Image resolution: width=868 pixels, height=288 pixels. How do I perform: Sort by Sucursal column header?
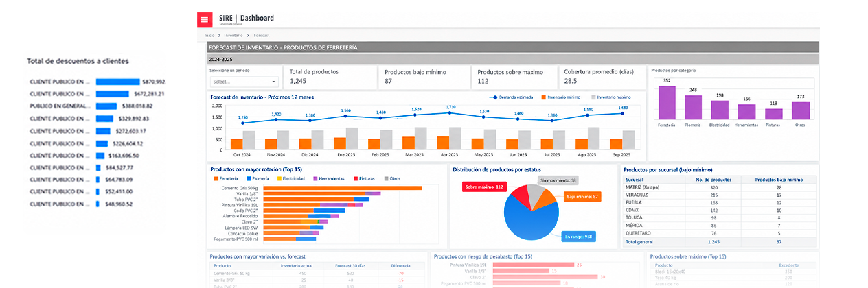[635, 179]
